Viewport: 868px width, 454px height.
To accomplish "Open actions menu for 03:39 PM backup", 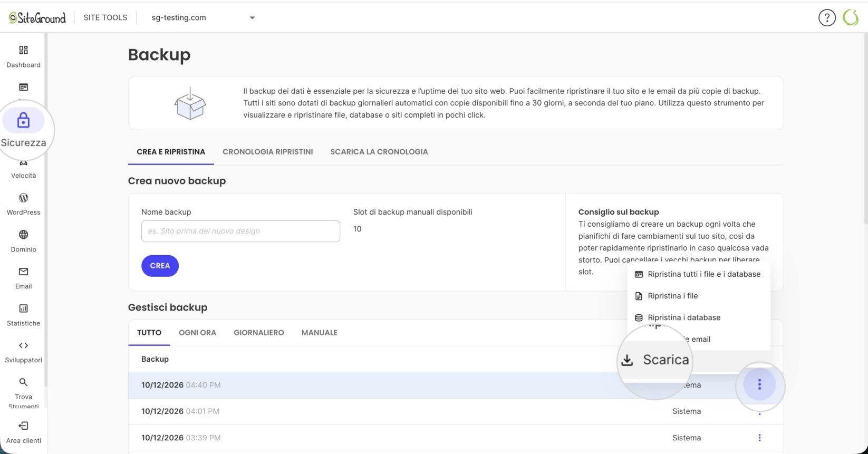I will 759,438.
